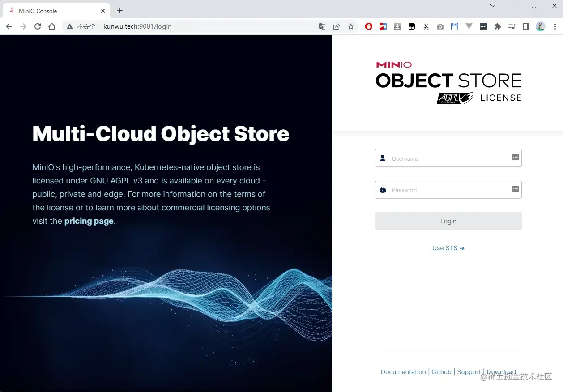The width and height of the screenshot is (563, 392).
Task: Open the tab search chevron
Action: click(x=493, y=6)
